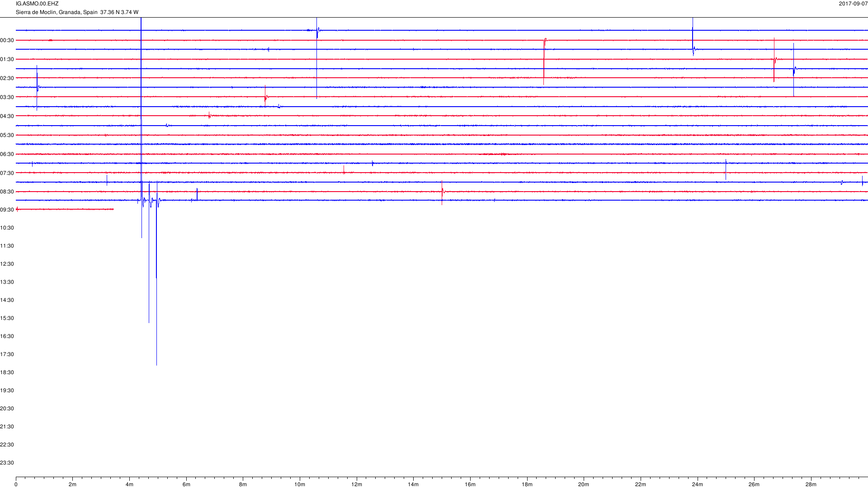868x488 pixels.
Task: Click the 12:30 time label
Action: [7, 264]
